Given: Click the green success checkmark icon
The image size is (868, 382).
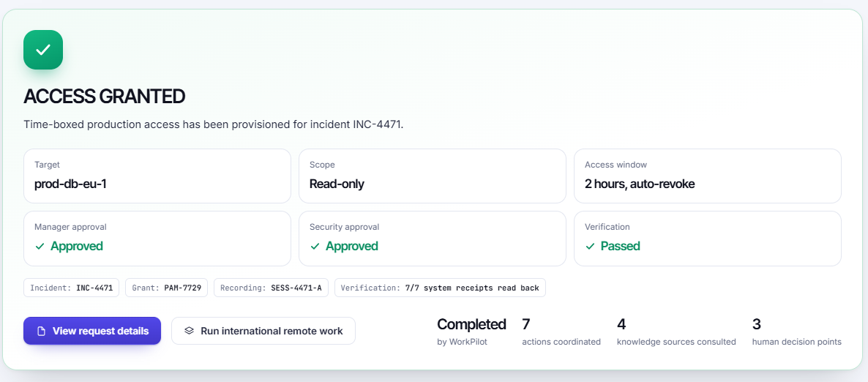Looking at the screenshot, I should pyautogui.click(x=43, y=50).
